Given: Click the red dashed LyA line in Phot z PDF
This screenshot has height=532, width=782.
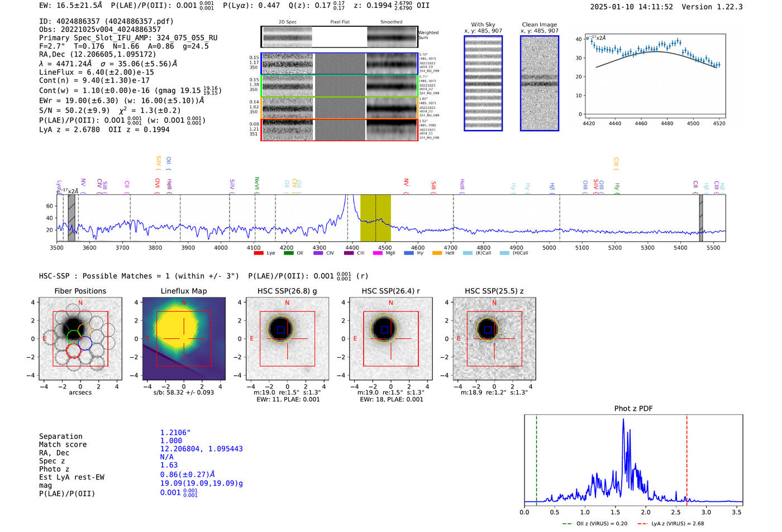Looking at the screenshot, I should [x=687, y=461].
